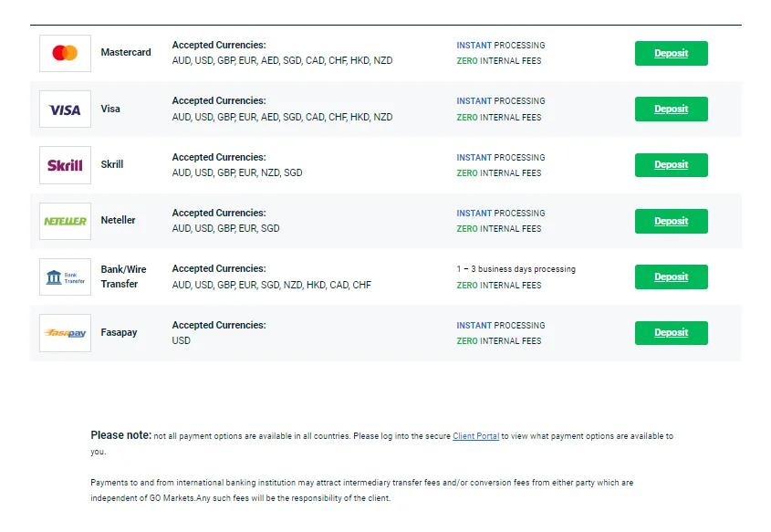Click Mastercard's INSTANT PROCESSING text
Image resolution: width=771 pixels, height=532 pixels.
pyautogui.click(x=501, y=46)
